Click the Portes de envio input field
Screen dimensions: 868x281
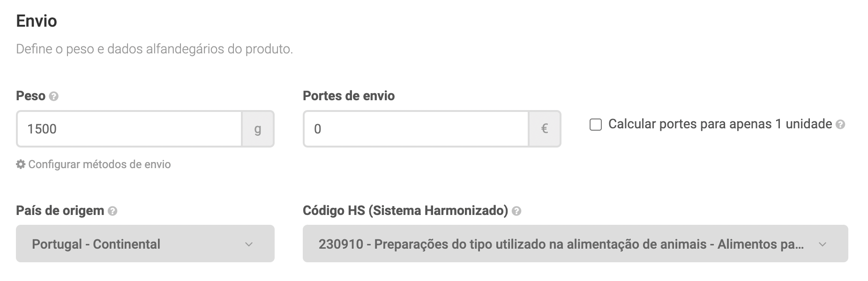coord(416,129)
